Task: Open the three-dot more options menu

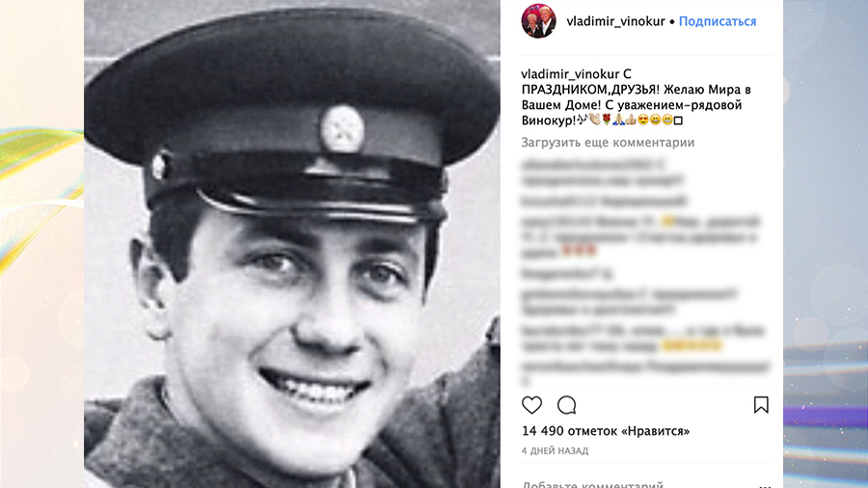Action: (765, 485)
